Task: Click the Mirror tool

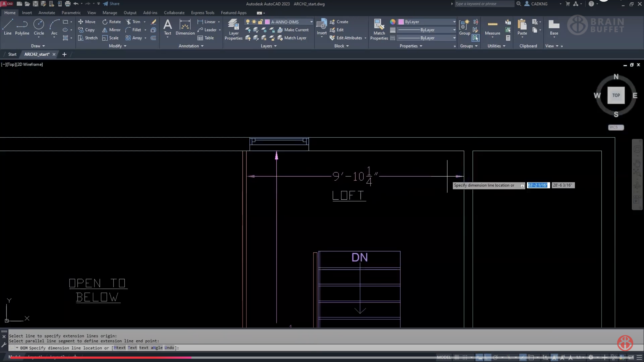Action: pos(111,30)
